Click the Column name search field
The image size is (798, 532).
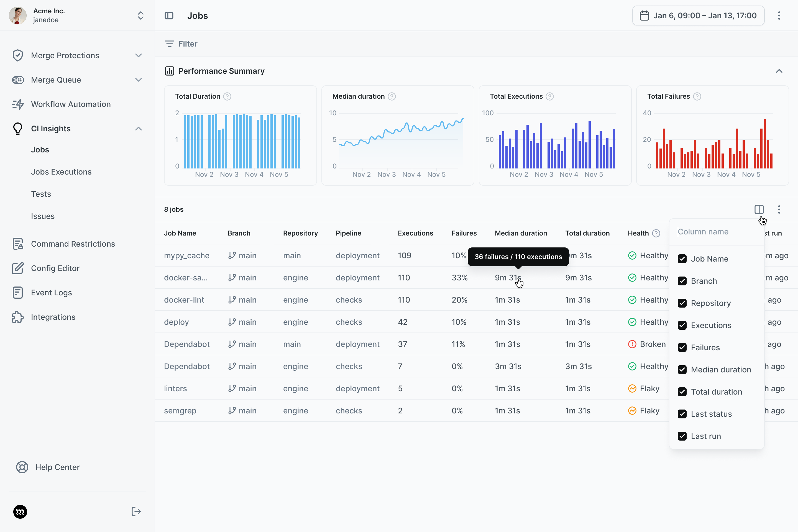pyautogui.click(x=716, y=232)
